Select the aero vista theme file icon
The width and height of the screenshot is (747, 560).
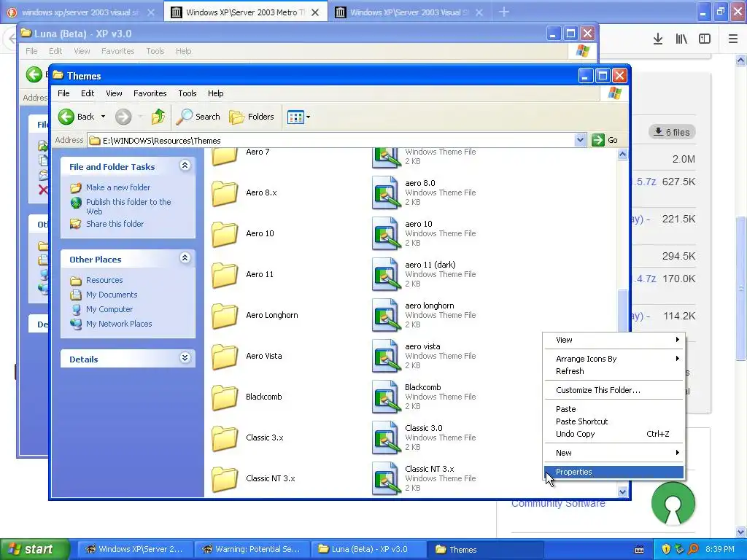[x=386, y=357]
